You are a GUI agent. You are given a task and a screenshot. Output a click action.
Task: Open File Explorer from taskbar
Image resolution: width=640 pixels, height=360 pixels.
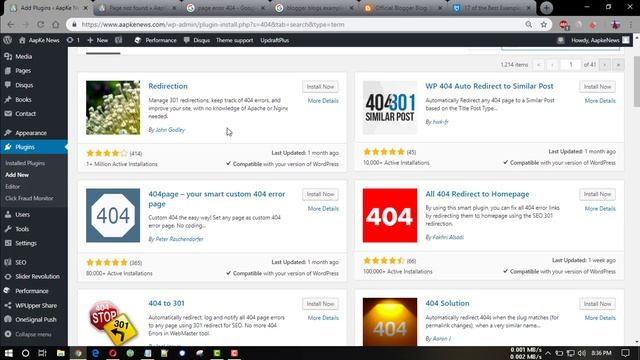tap(60, 353)
